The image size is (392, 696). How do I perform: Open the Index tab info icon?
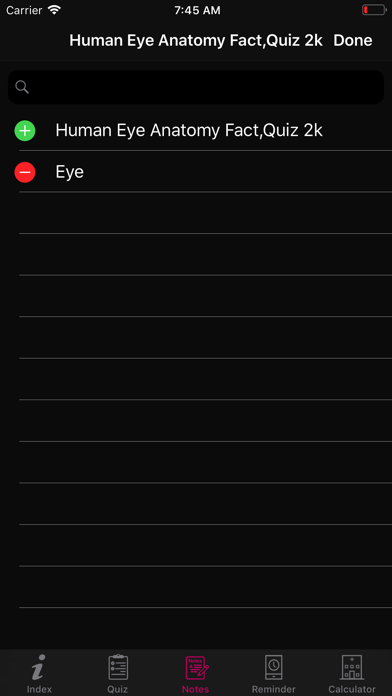pos(39,667)
